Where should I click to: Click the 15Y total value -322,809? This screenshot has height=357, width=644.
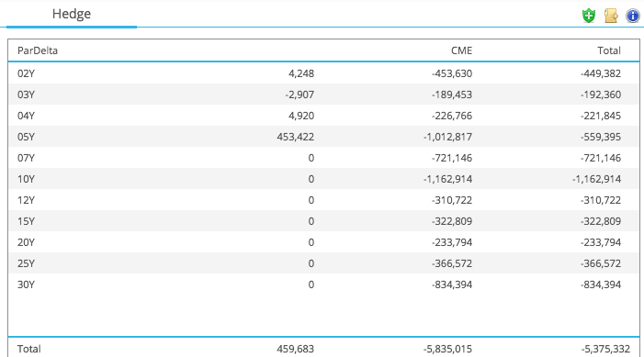[x=601, y=221]
